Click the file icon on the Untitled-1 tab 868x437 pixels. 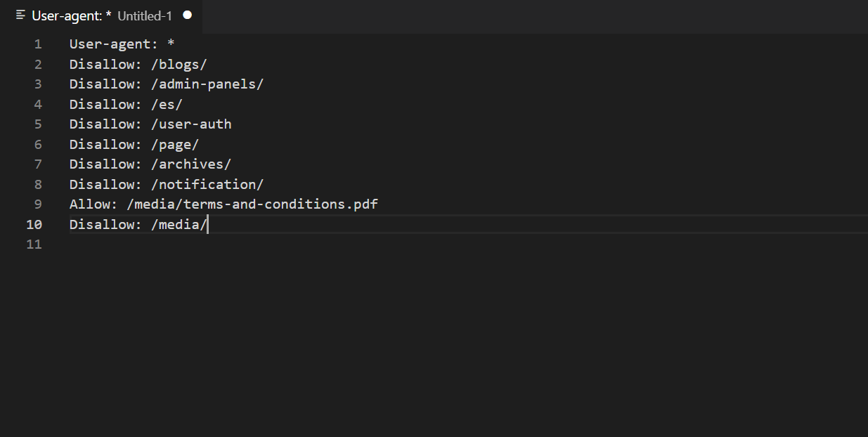pos(20,15)
